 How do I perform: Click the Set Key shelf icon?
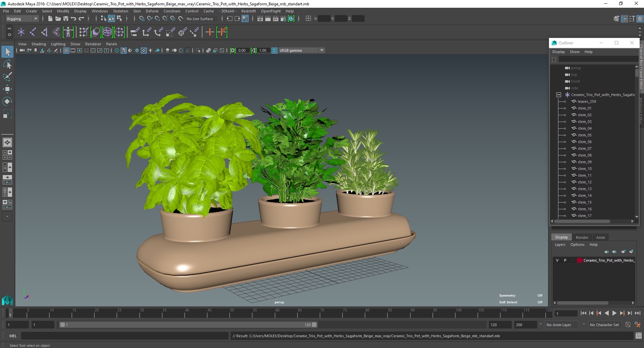[210, 32]
